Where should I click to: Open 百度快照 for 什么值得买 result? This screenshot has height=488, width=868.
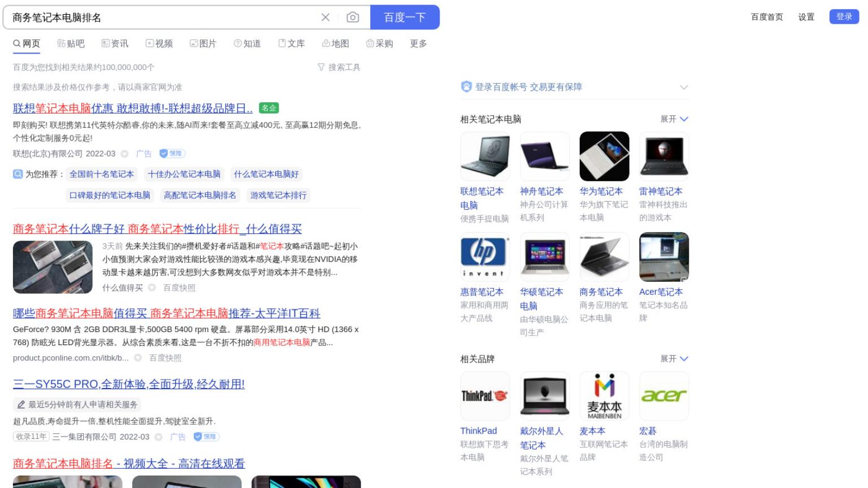click(x=179, y=288)
